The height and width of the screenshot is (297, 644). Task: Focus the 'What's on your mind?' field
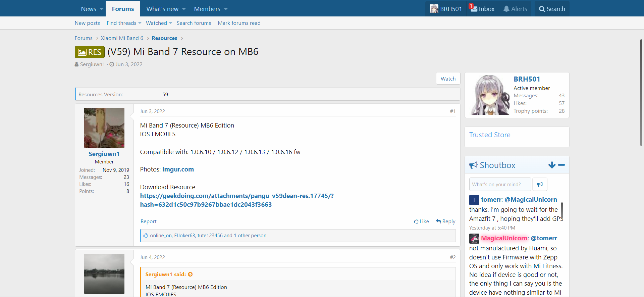(500, 184)
